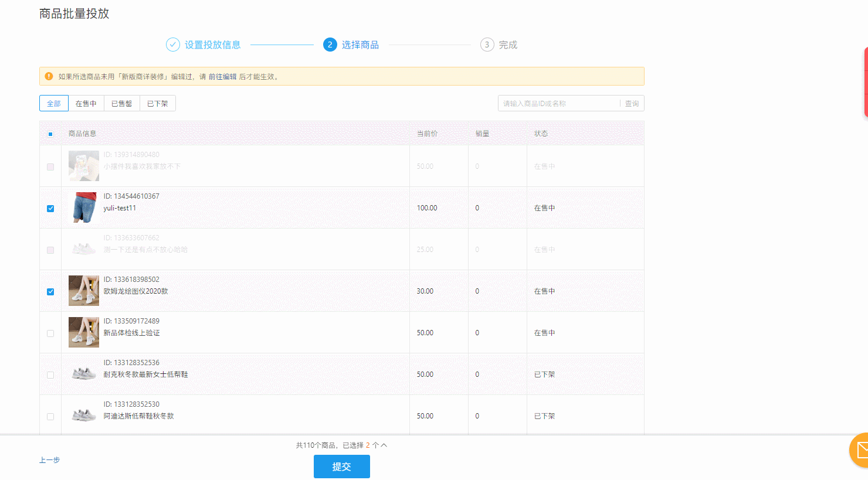Open yuli-test11 denim shorts thumbnail

(x=84, y=207)
